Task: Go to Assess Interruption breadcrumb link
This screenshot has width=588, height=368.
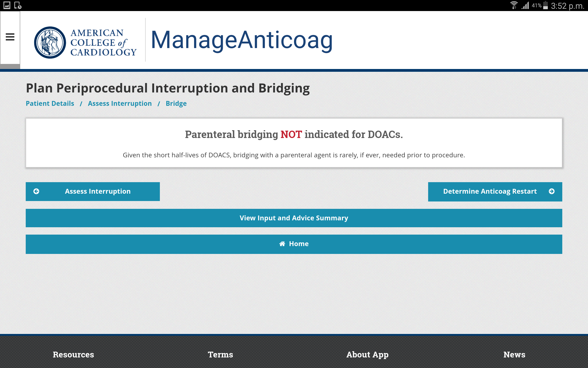Action: click(120, 103)
